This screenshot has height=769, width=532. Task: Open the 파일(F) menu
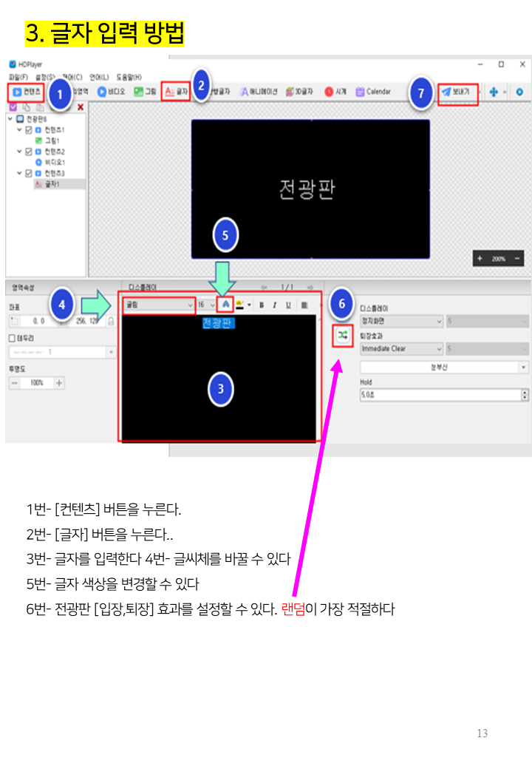click(18, 77)
